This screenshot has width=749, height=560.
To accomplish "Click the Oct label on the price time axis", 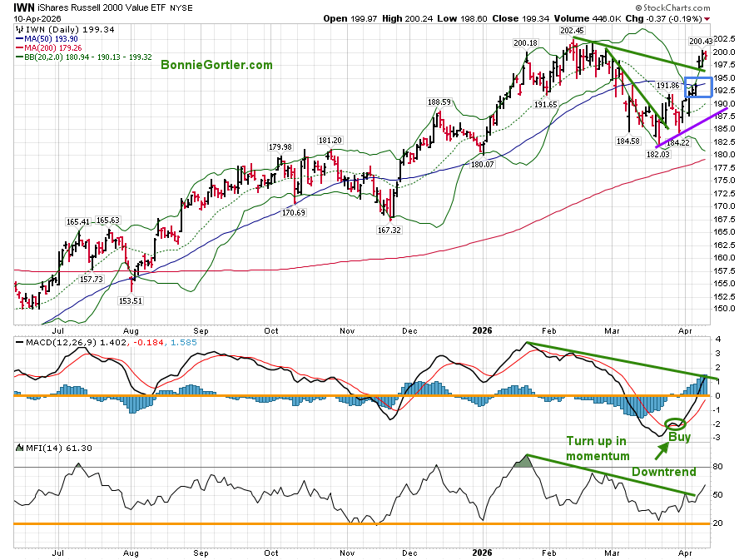I will 270,330.
